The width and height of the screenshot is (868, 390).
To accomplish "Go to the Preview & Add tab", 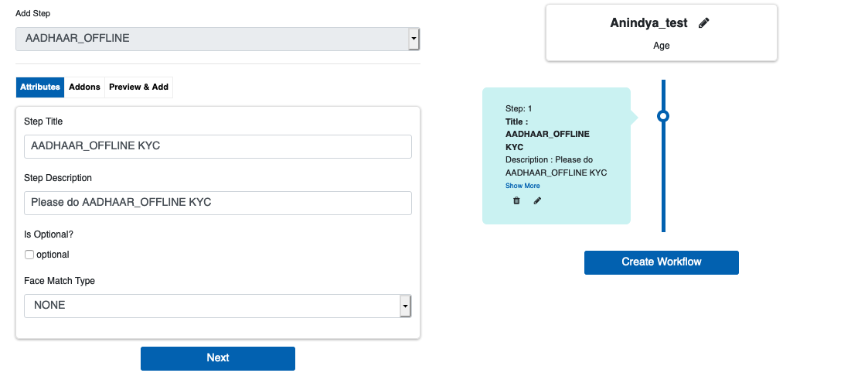I will pyautogui.click(x=138, y=87).
